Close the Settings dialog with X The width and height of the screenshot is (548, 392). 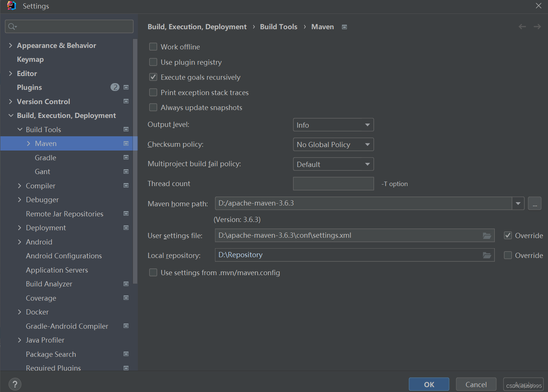click(539, 6)
